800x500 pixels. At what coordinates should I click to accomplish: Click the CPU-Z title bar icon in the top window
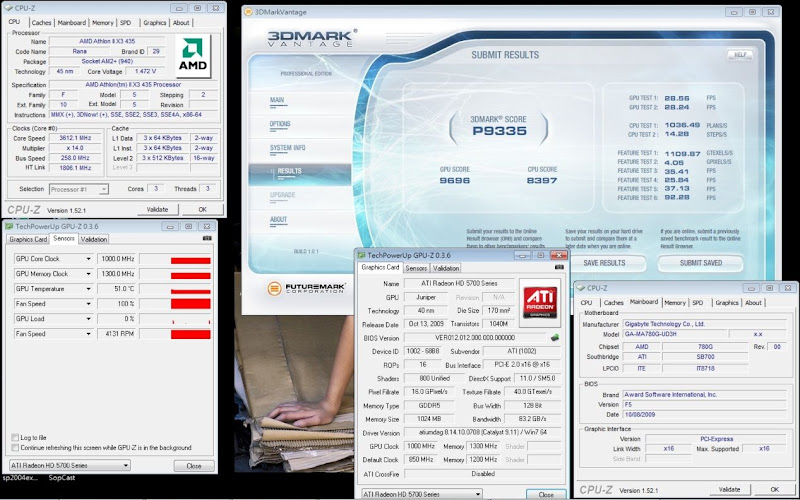click(x=8, y=8)
